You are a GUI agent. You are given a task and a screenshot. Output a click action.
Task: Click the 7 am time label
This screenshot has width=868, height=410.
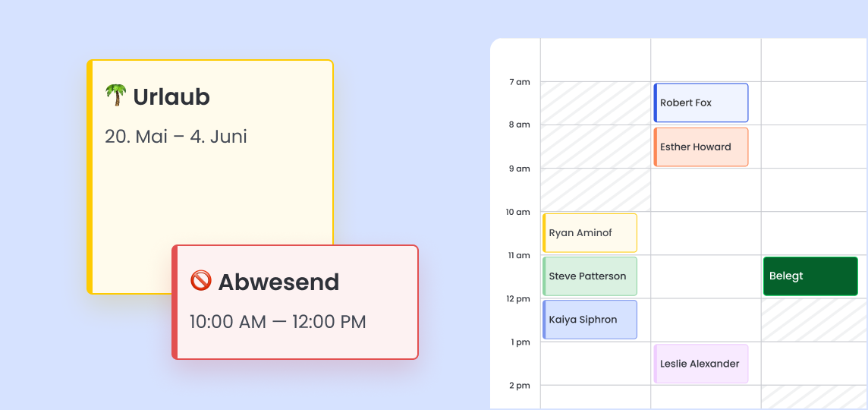(520, 82)
